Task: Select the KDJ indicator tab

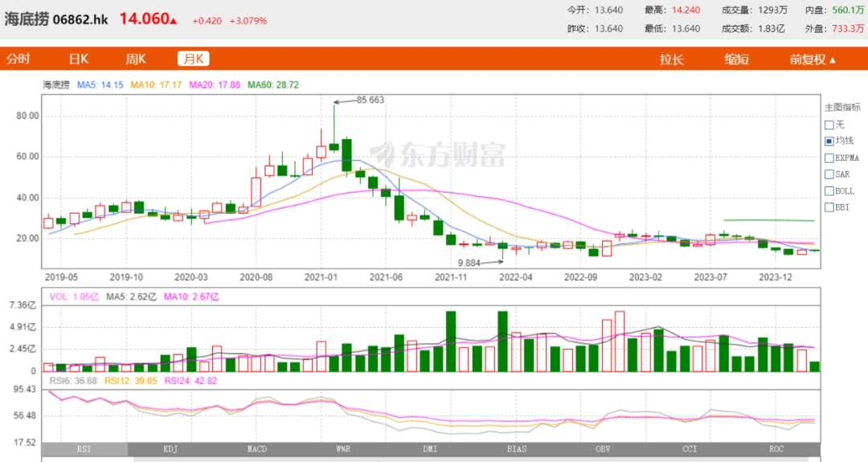Action: pyautogui.click(x=171, y=449)
